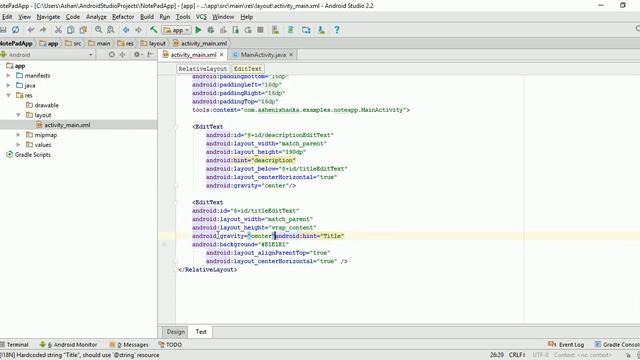This screenshot has width=640, height=360.
Task: Click the RelativeLayout breadcrumb in the editor
Action: pyautogui.click(x=202, y=69)
